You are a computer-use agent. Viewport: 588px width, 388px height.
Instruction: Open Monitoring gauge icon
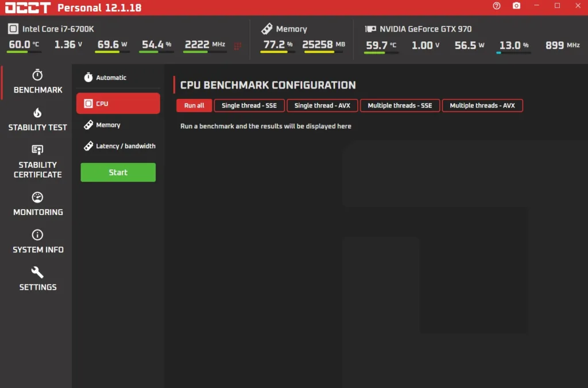tap(37, 197)
